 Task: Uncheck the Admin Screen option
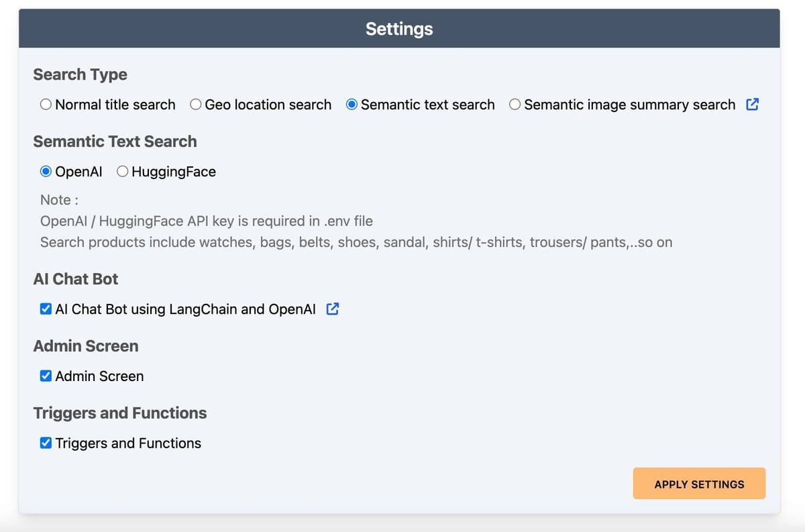click(x=46, y=376)
